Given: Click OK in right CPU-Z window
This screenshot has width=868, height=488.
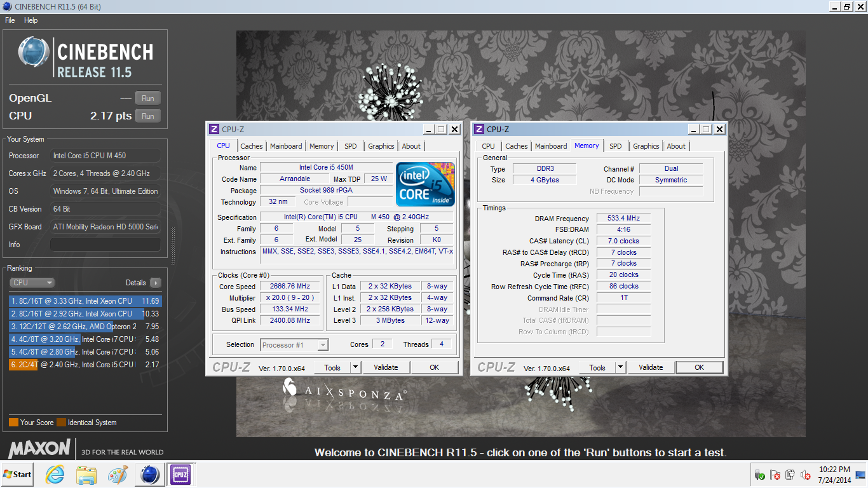Looking at the screenshot, I should click(x=700, y=367).
